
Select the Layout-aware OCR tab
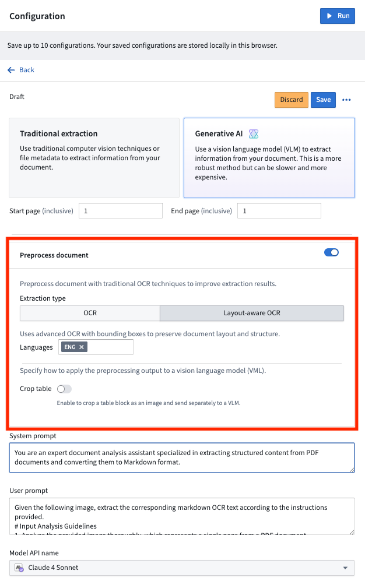tap(252, 313)
